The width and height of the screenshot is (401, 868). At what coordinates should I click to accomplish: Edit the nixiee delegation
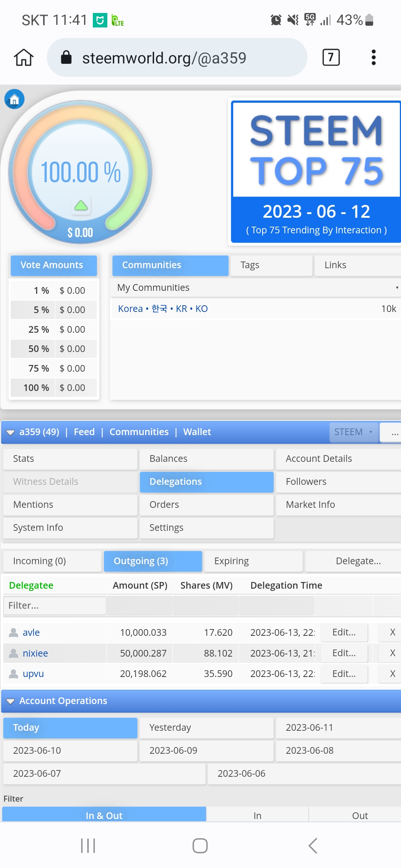point(344,653)
